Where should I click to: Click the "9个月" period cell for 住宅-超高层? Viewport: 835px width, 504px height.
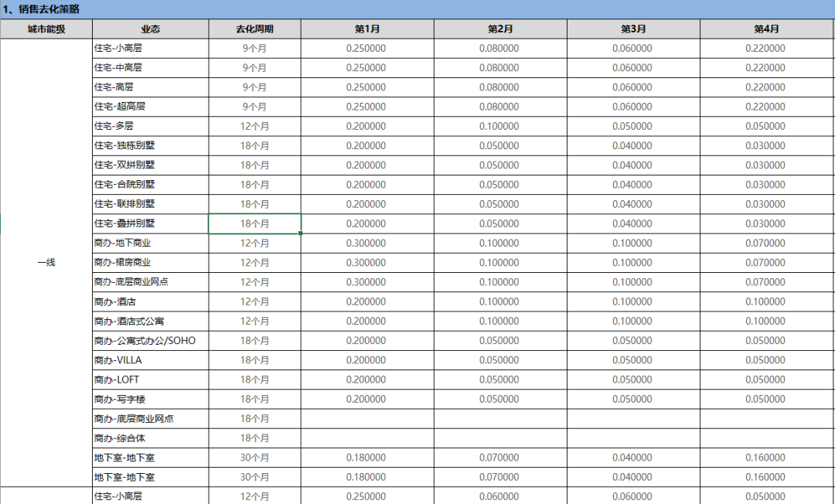tap(254, 107)
